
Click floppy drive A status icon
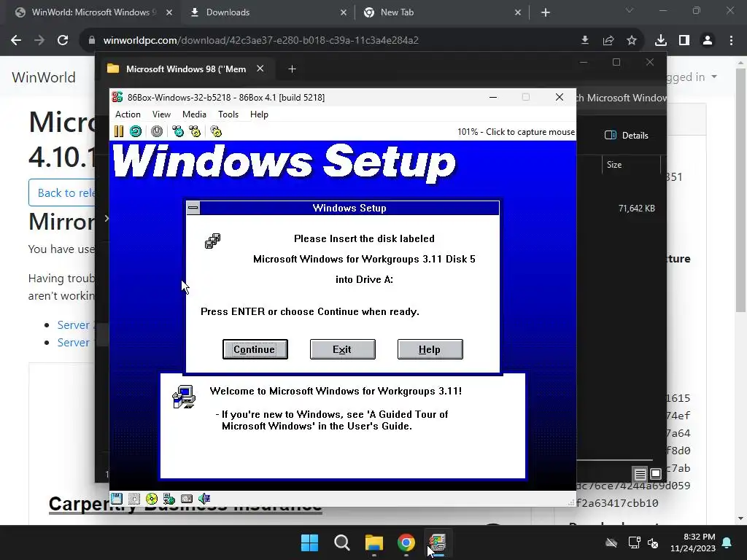[x=117, y=499]
